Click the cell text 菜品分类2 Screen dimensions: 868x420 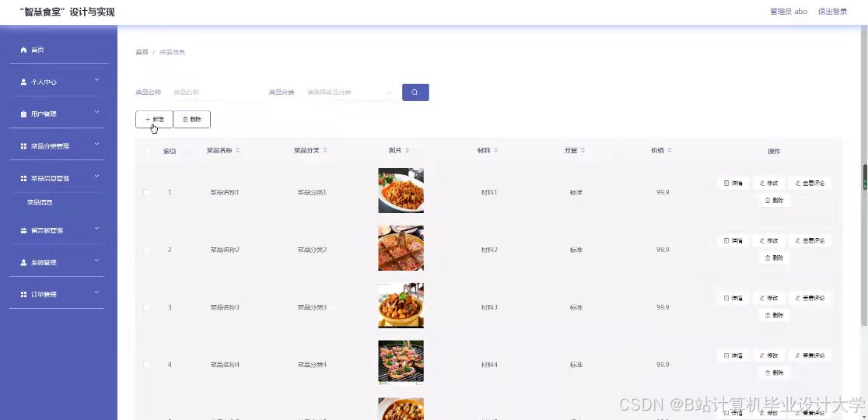[312, 250]
